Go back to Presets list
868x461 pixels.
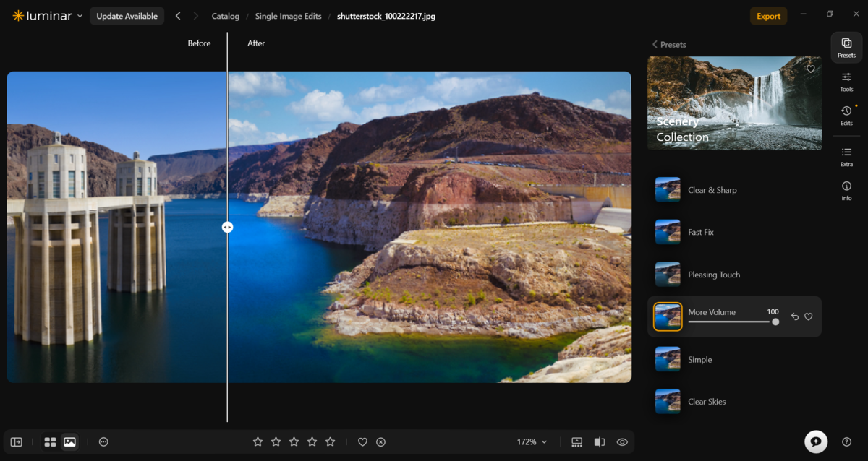pyautogui.click(x=669, y=44)
